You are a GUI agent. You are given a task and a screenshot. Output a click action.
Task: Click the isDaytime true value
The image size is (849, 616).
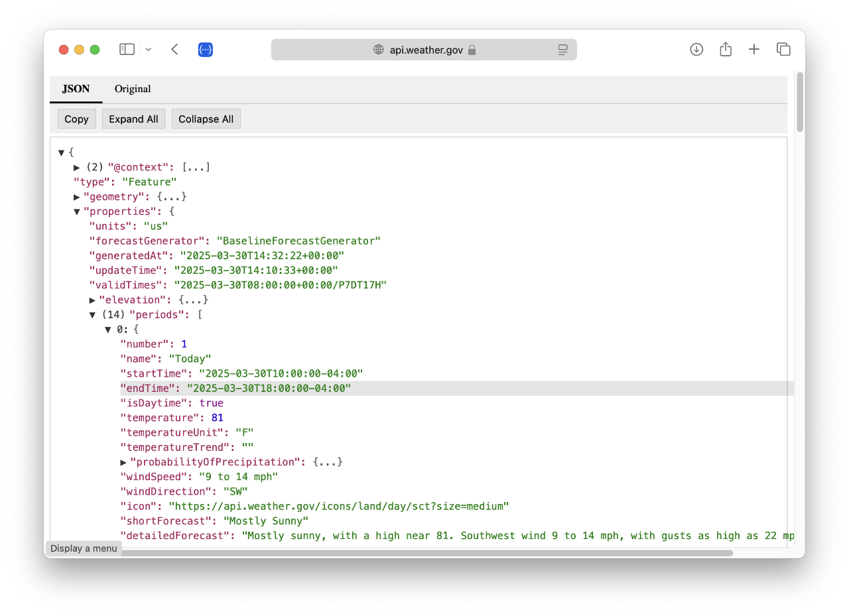click(212, 403)
